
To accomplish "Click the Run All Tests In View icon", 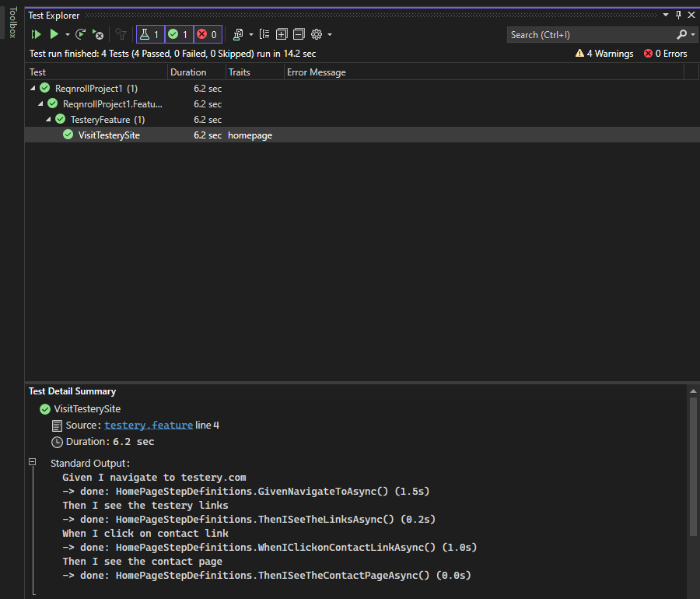I will click(x=36, y=34).
